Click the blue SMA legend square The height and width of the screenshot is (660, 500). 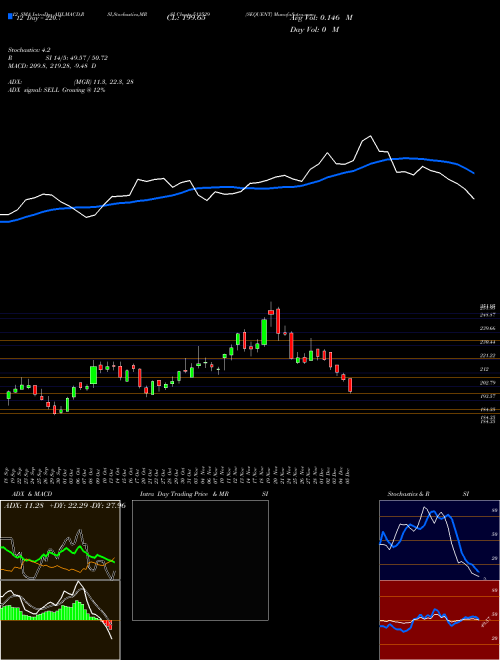pyautogui.click(x=10, y=16)
